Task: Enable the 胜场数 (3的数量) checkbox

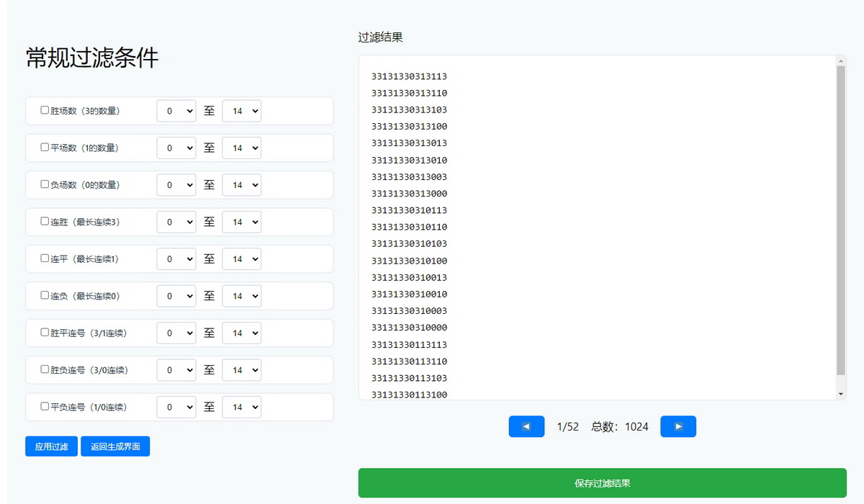Action: pos(45,110)
